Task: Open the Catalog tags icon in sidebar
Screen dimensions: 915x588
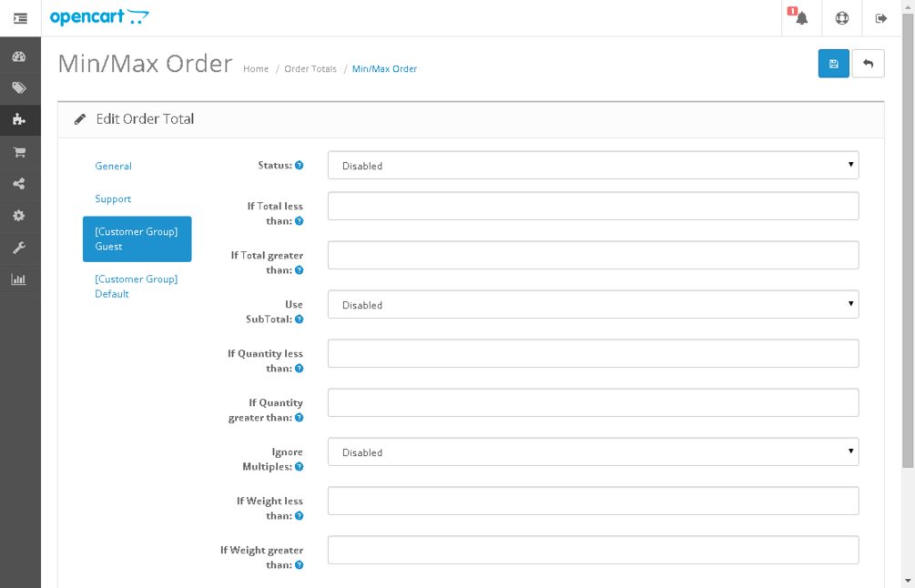Action: [19, 87]
